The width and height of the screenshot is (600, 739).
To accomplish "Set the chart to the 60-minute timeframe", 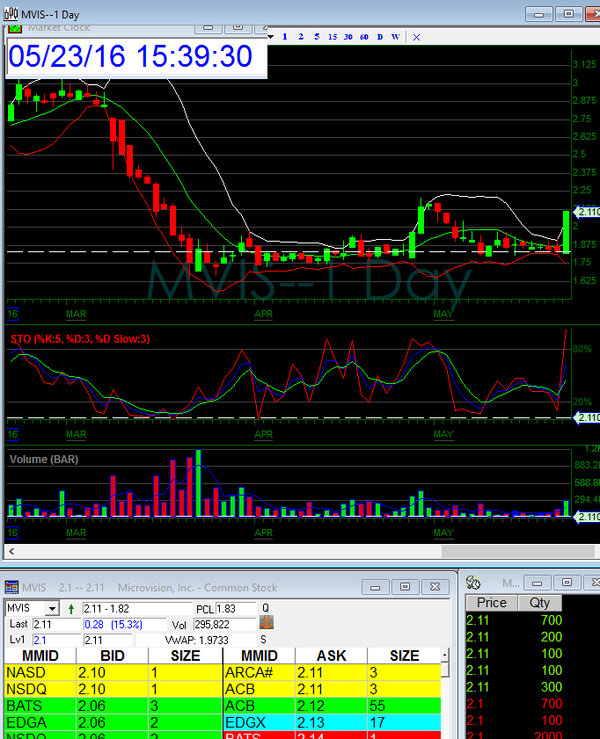I will coord(363,37).
